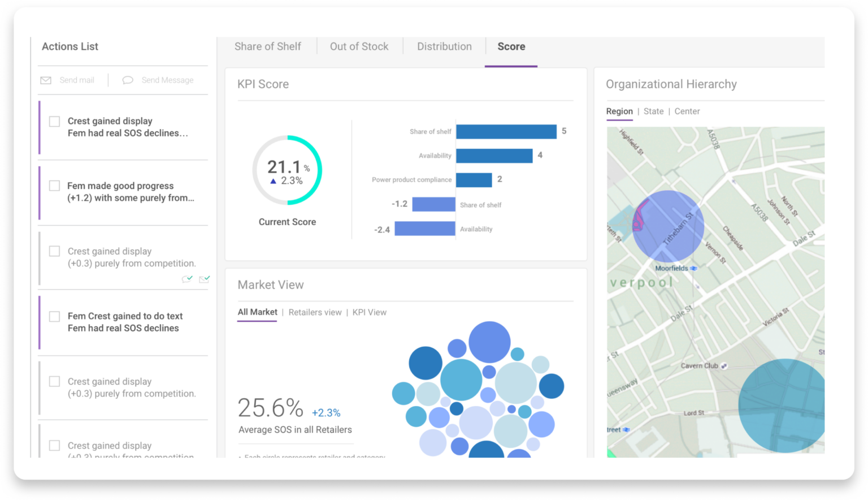Click the mail-sent envelope icon with checkmark
The width and height of the screenshot is (868, 500).
(205, 279)
